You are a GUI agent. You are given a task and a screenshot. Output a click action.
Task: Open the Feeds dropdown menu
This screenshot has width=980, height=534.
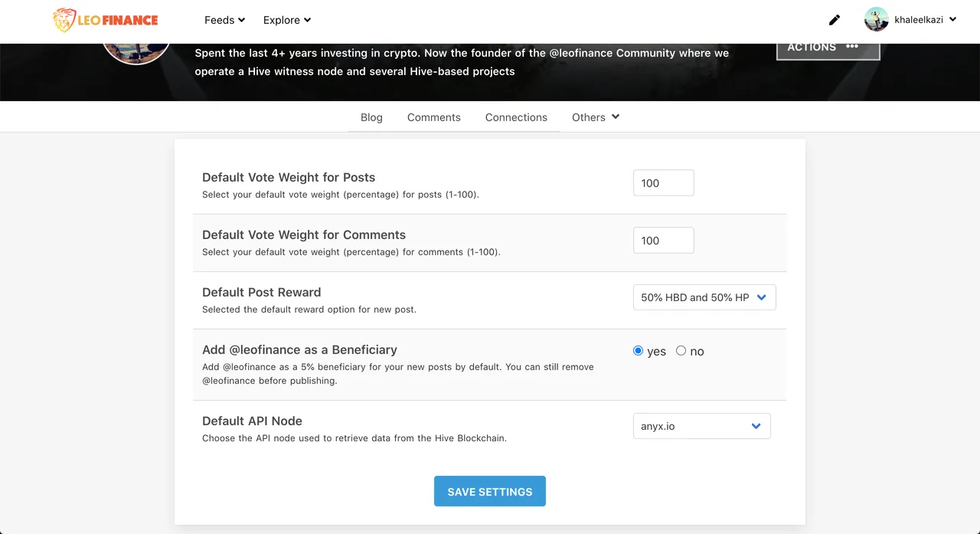coord(224,20)
